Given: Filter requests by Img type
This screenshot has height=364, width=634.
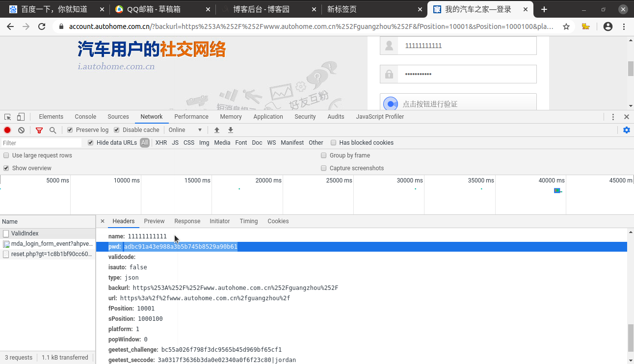Looking at the screenshot, I should 204,143.
